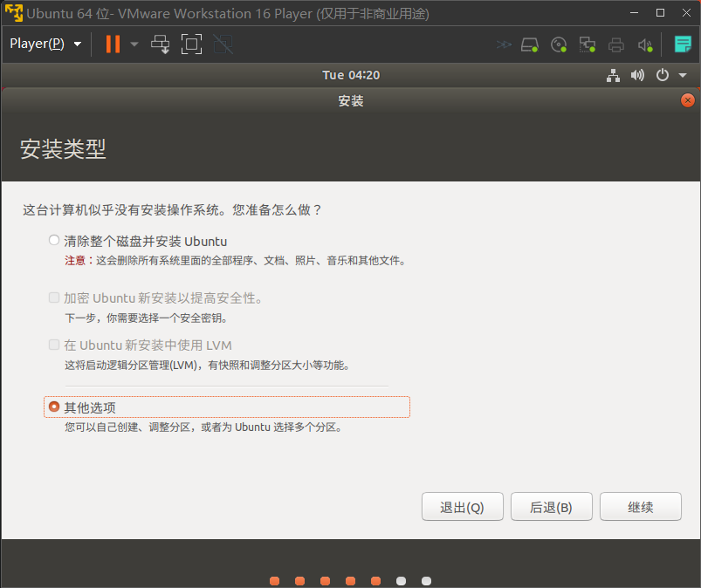Click the 后退(B) button

coord(551,507)
